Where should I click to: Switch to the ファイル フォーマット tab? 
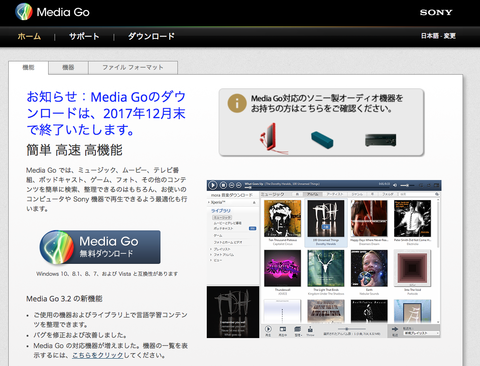tap(133, 68)
